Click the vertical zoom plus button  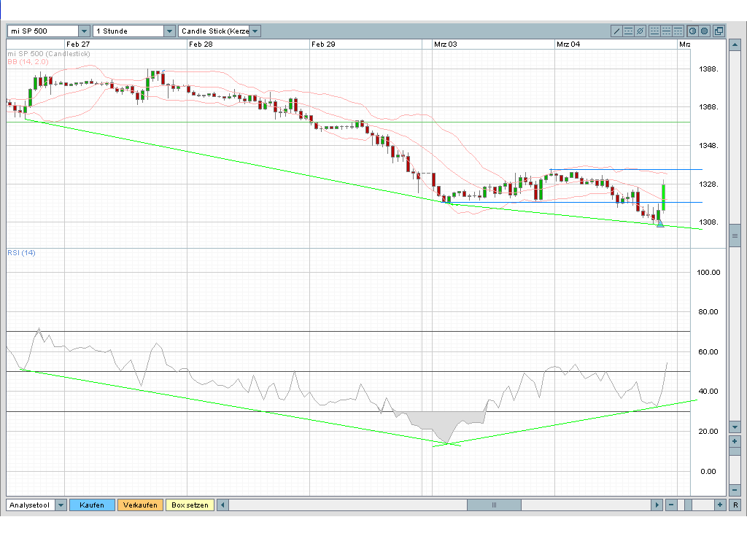[735, 441]
